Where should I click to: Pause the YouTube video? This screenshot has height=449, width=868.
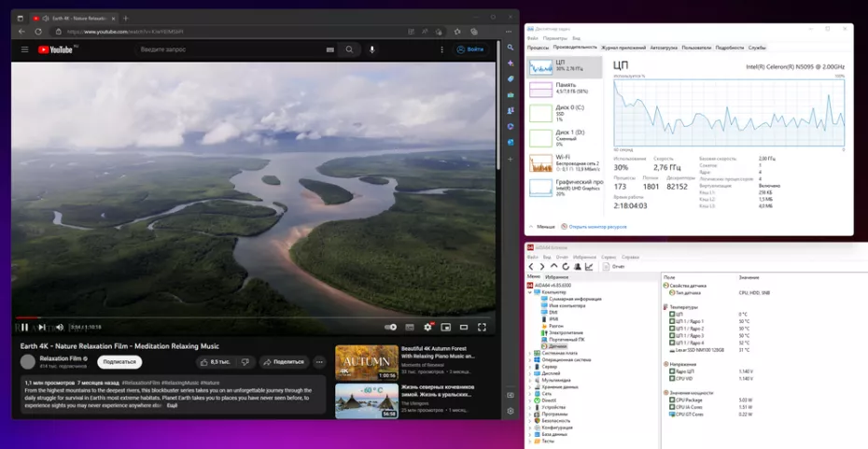(23, 327)
